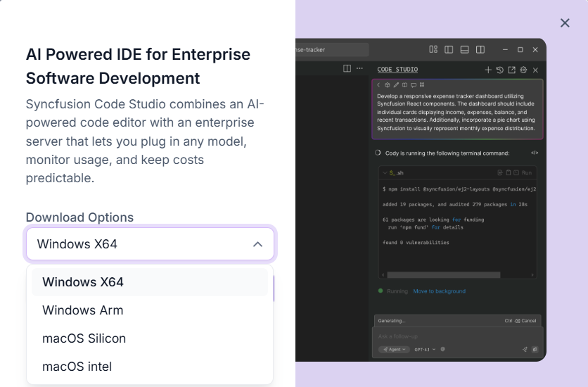Screen dimensions: 588x387
Task: Select the macOS intel option
Action: [150, 367]
